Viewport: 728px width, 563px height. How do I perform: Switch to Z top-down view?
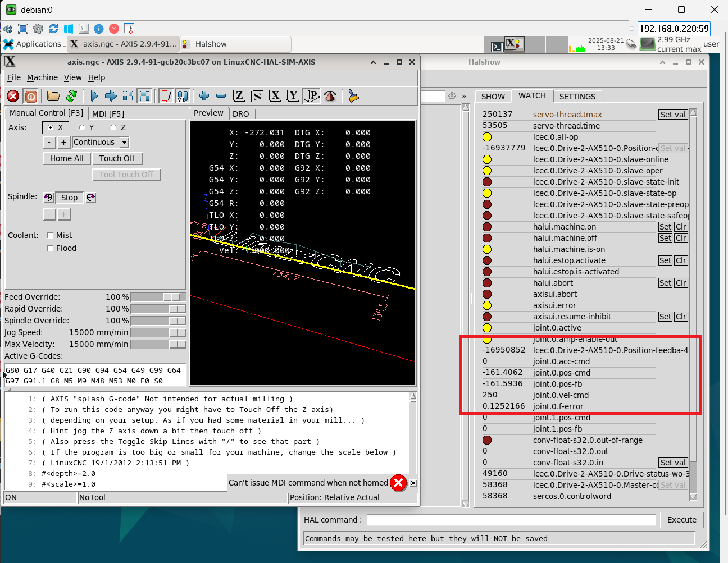(239, 96)
